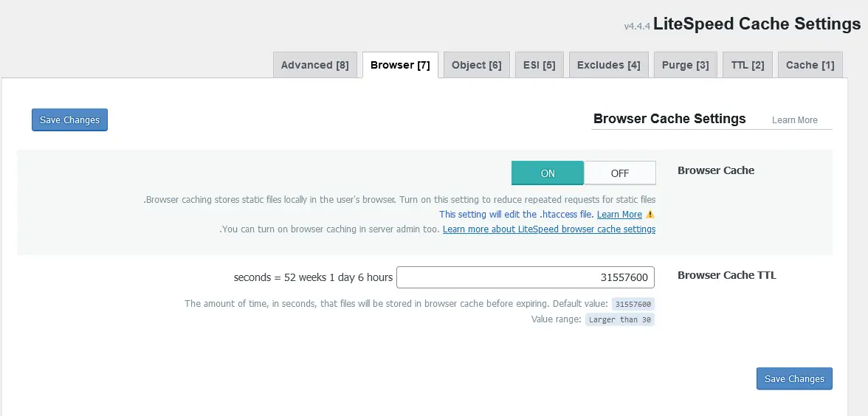Click the bottom Save Changes button
Image resolution: width=868 pixels, height=416 pixels.
click(x=794, y=379)
